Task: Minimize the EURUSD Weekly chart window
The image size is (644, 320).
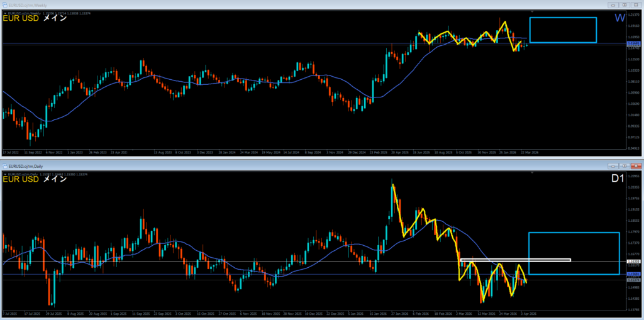Action: [x=613, y=5]
